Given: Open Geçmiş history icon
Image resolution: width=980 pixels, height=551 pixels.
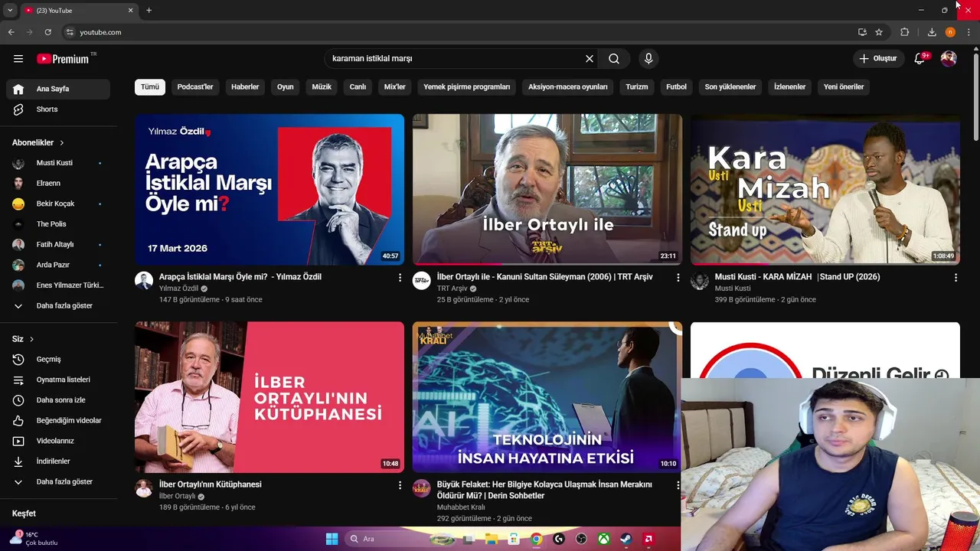Looking at the screenshot, I should [18, 360].
